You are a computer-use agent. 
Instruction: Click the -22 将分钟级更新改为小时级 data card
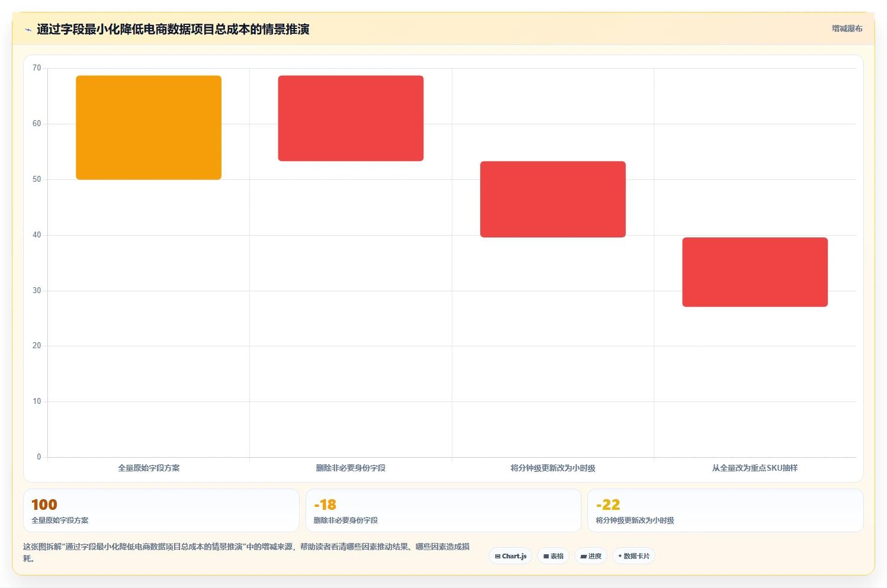coord(725,510)
